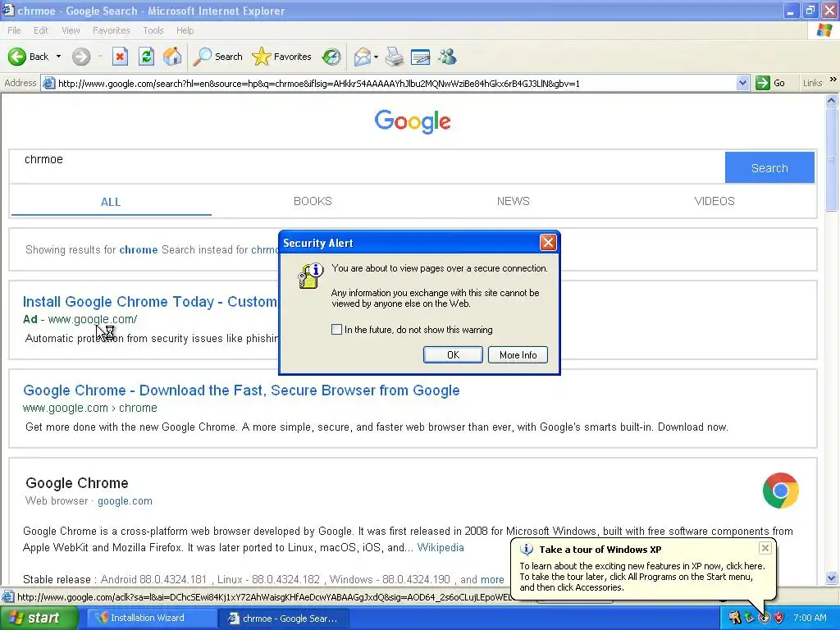
Task: Open the History clock icon
Action: tap(331, 57)
